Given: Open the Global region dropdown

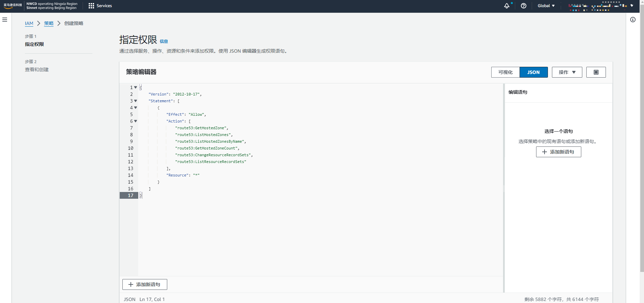Looking at the screenshot, I should [546, 6].
